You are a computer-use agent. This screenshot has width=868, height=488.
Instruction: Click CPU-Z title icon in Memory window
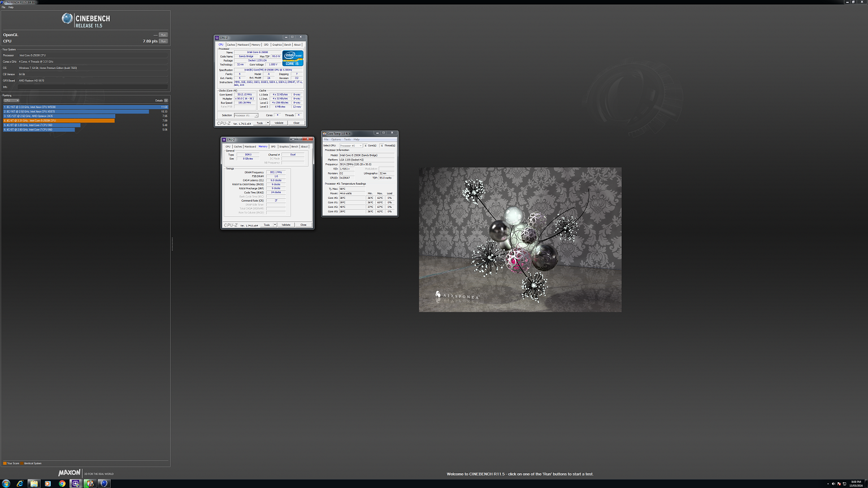coord(224,140)
